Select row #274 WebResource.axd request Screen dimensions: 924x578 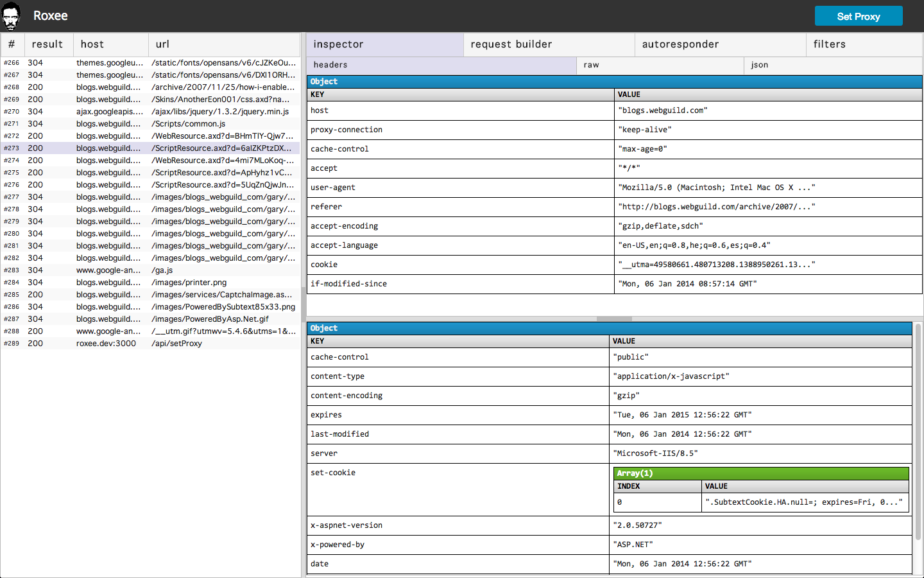(x=150, y=161)
